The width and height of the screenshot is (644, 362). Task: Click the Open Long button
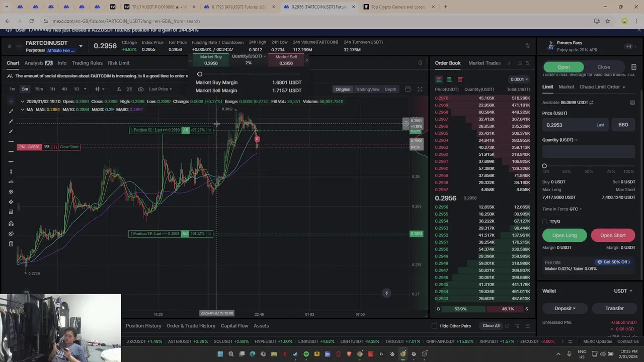click(565, 235)
